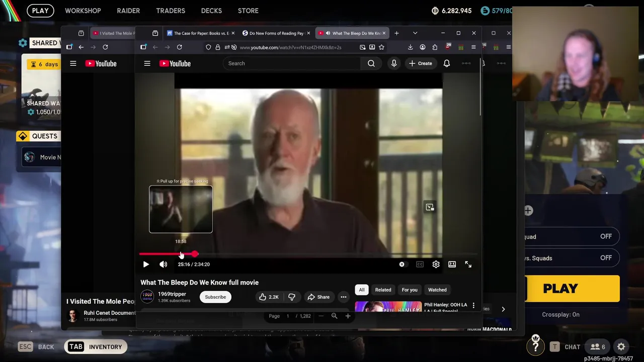Open INVENTORY with the TAB button
The image size is (644, 362).
pyautogui.click(x=95, y=347)
